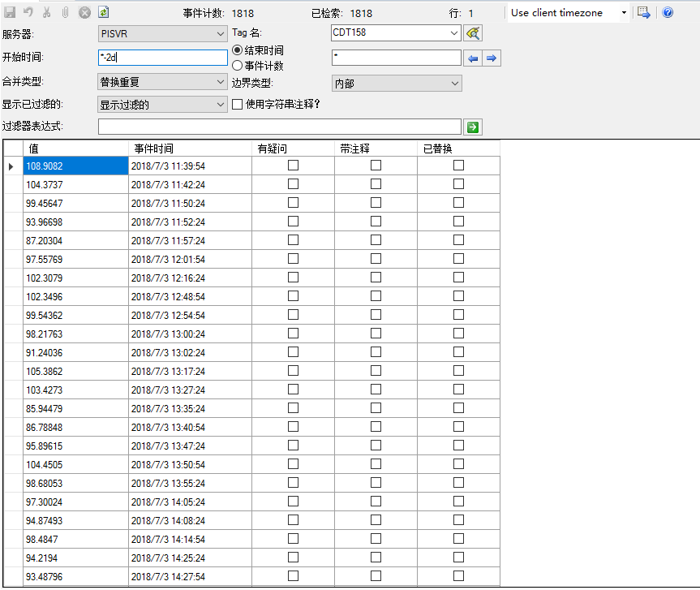Screen dimensions: 700x590
Task: Click the Help question mark icon
Action: (x=667, y=12)
